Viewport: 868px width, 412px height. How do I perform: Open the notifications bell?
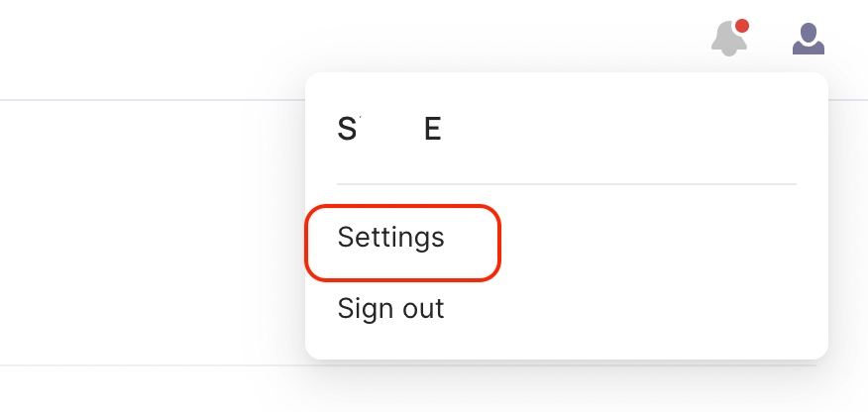coord(729,40)
